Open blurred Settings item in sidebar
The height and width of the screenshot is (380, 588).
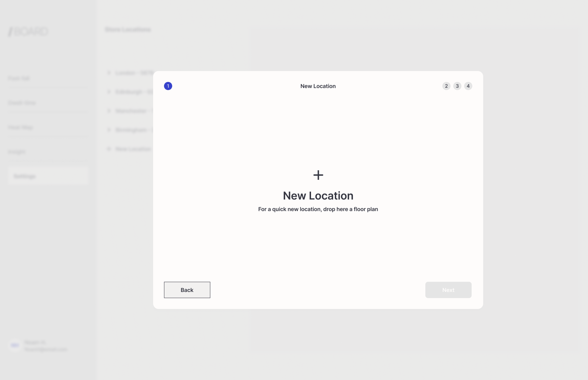click(x=48, y=176)
